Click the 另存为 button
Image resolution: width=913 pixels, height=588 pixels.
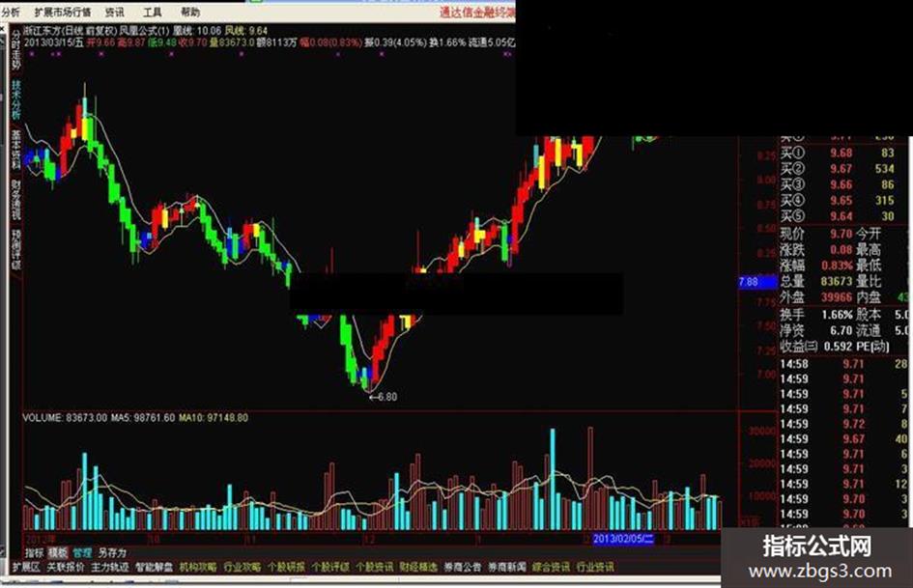(112, 552)
